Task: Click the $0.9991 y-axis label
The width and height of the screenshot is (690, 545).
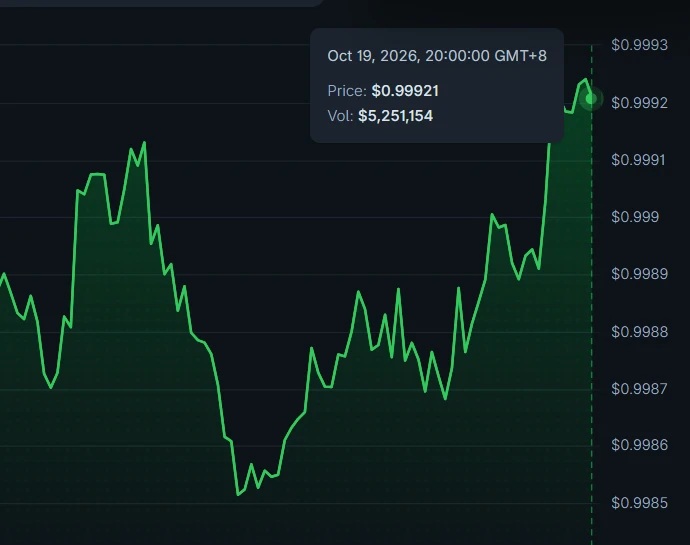Action: coord(638,160)
